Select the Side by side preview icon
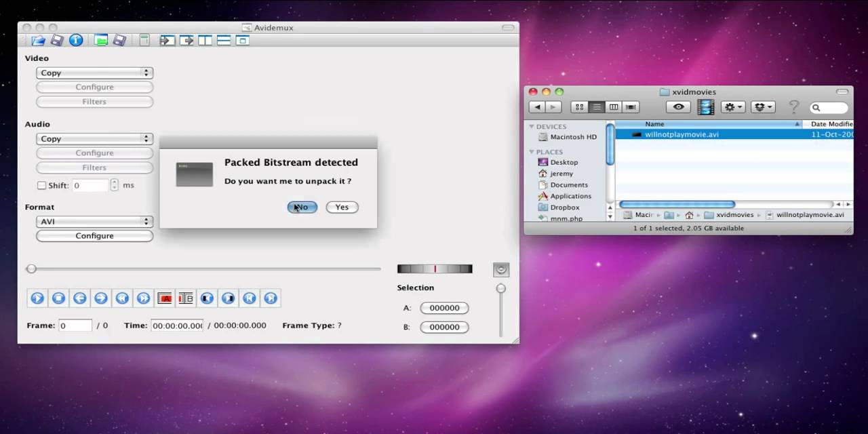The height and width of the screenshot is (434, 868). click(205, 41)
